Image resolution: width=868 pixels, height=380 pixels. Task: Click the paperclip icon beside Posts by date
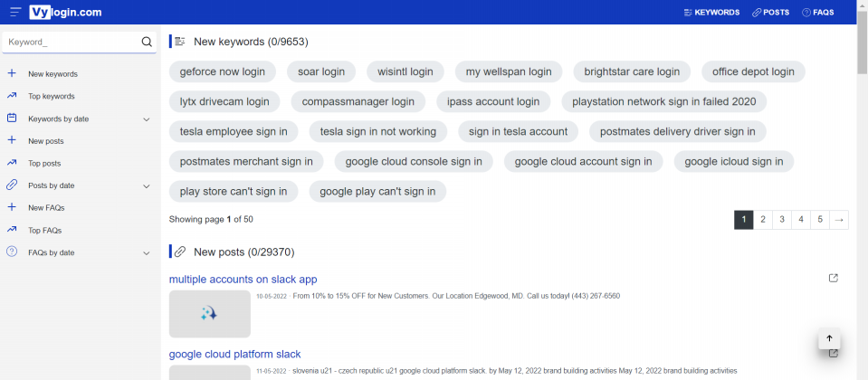[x=12, y=185]
